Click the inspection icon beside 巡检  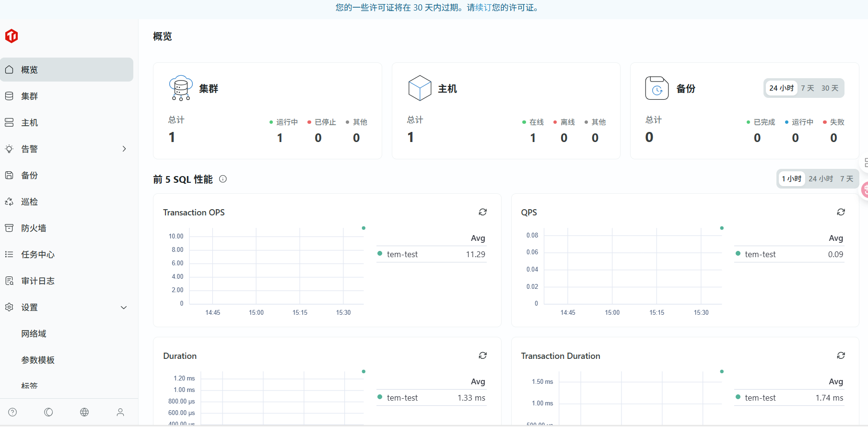click(x=9, y=202)
